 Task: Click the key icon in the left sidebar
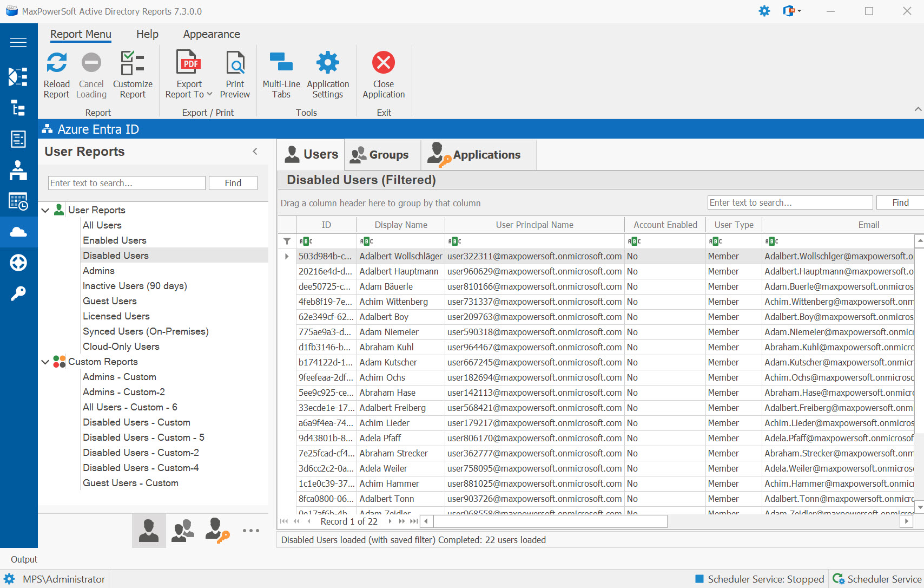18,293
